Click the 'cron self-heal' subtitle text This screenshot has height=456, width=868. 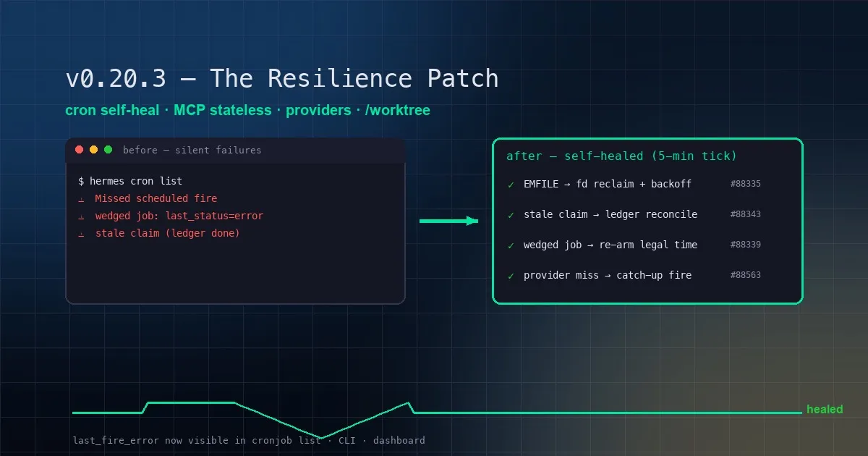(x=114, y=111)
